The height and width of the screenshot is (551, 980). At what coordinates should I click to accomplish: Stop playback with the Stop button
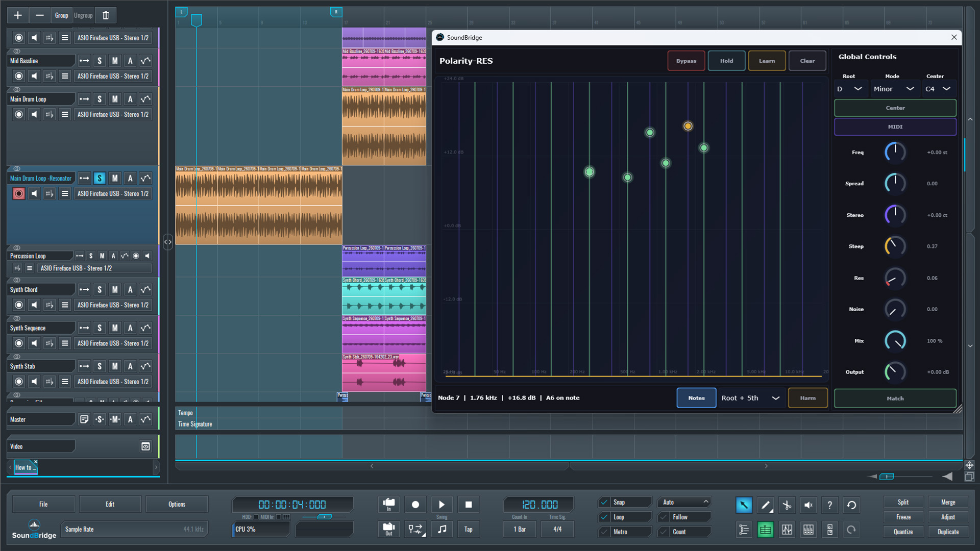pos(469,505)
